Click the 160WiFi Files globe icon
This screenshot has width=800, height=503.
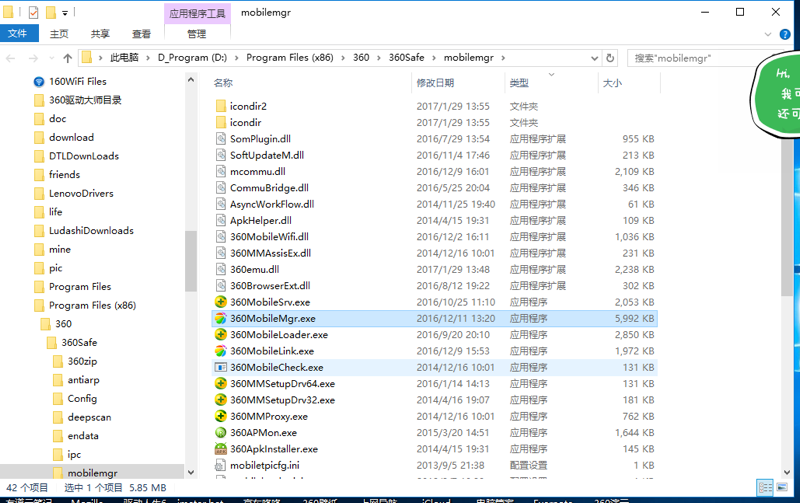click(x=39, y=82)
